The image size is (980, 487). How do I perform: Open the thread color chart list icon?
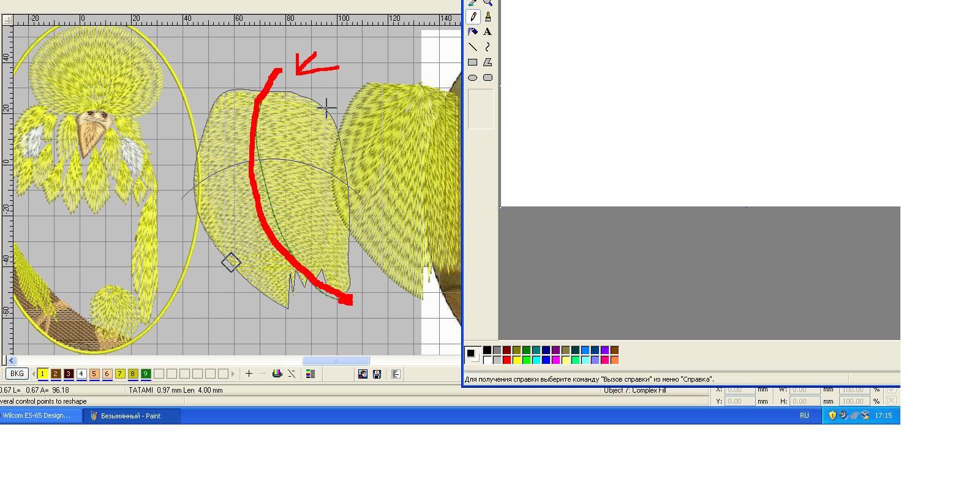coord(311,374)
